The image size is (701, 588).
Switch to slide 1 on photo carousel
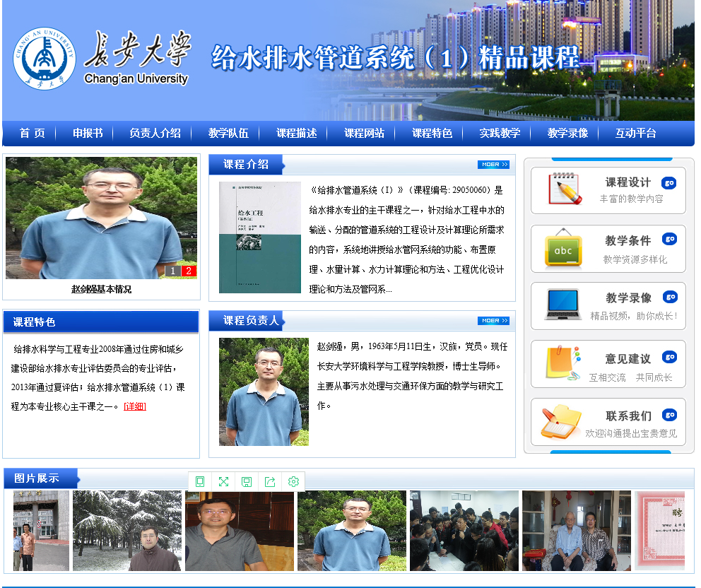click(173, 271)
